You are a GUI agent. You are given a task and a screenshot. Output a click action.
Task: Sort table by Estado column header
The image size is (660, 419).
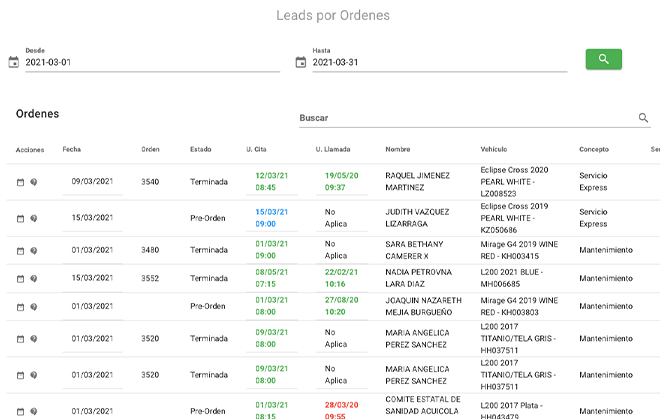coord(200,149)
